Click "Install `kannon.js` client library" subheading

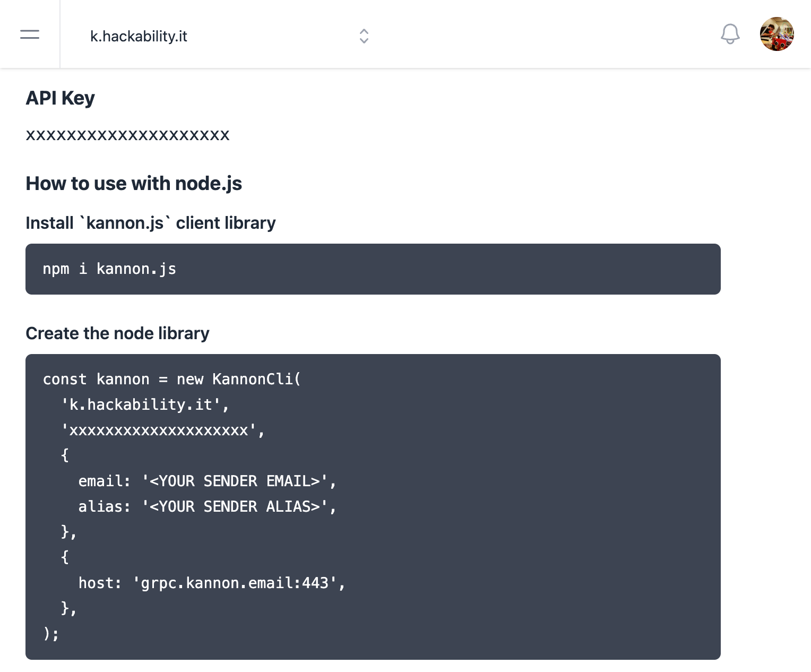pyautogui.click(x=151, y=223)
